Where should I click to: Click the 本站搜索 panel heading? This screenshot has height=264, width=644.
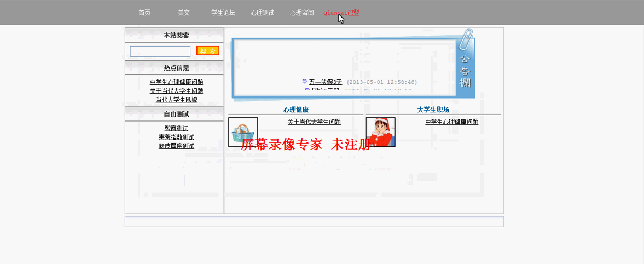coord(176,36)
